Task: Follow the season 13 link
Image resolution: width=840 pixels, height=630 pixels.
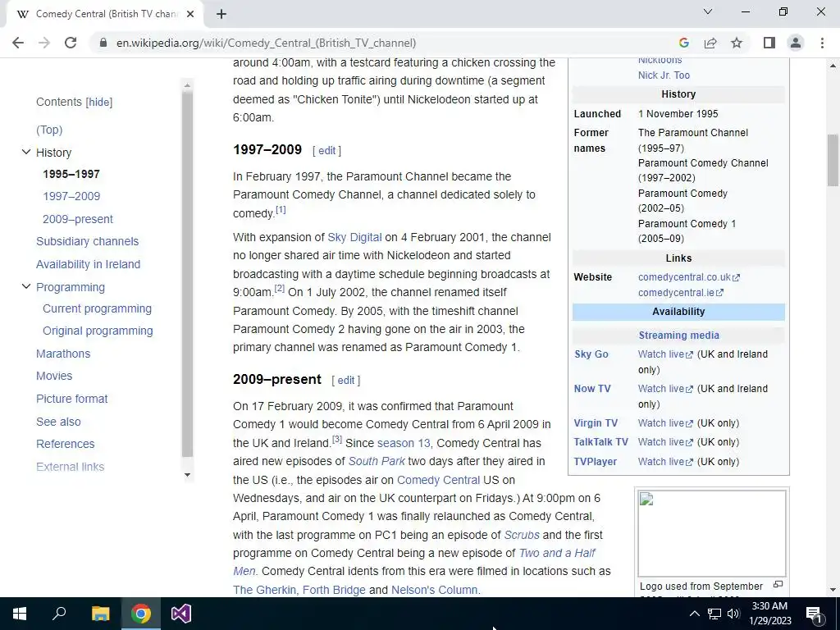Action: pos(404,443)
